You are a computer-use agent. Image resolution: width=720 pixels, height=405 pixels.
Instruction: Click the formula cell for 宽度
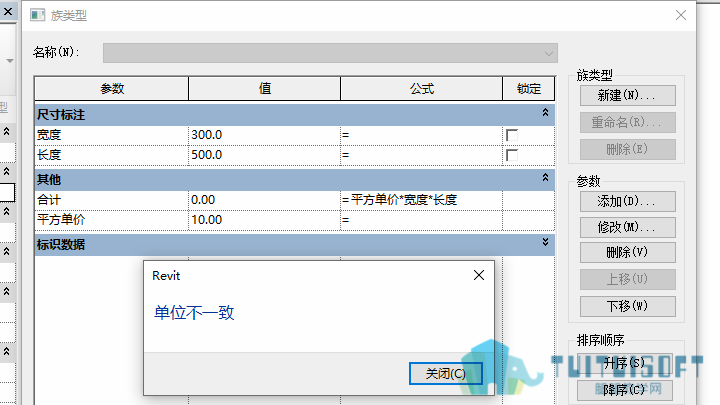coord(422,135)
